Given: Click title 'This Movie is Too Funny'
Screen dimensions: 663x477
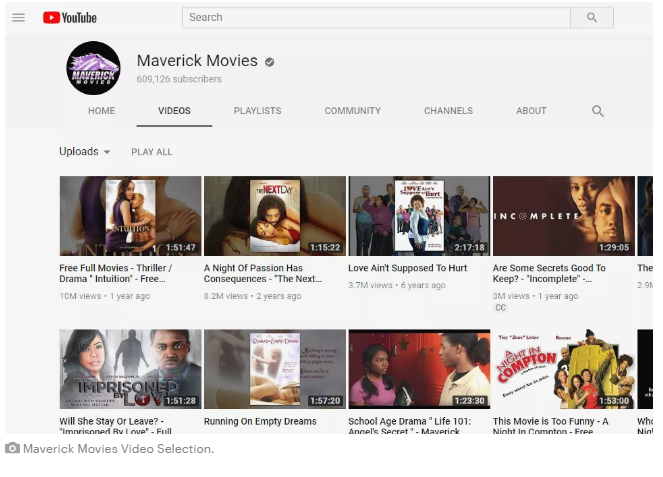Looking at the screenshot, I should pos(551,426).
